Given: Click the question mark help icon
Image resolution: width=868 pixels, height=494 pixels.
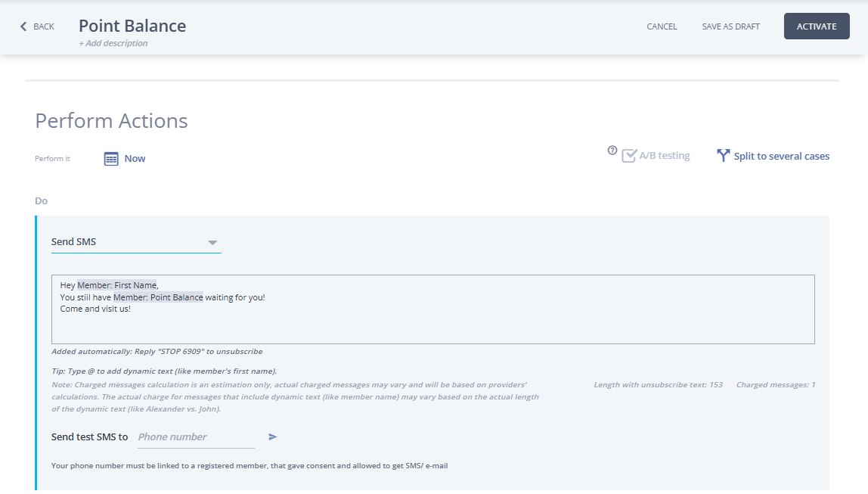Looking at the screenshot, I should pyautogui.click(x=612, y=151).
